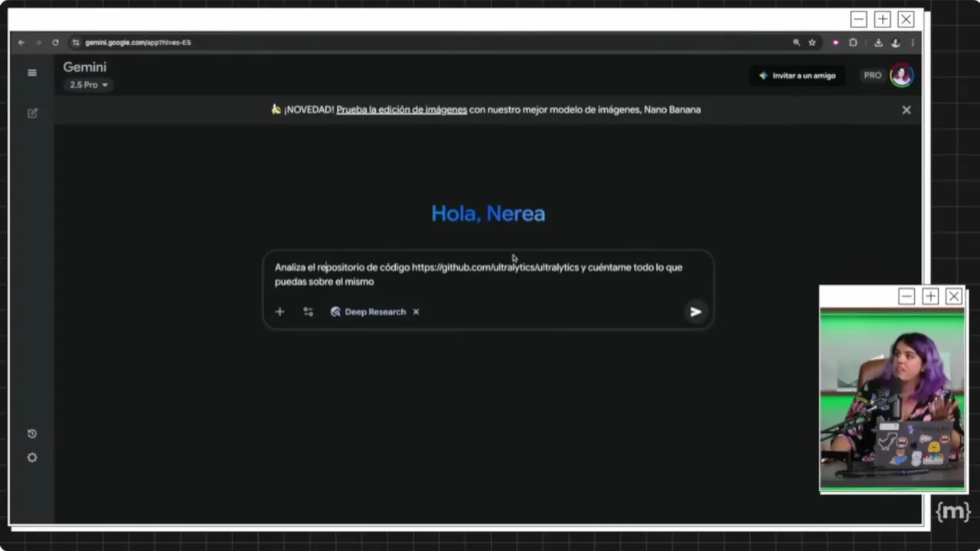980x551 pixels.
Task: Minimize the webcam overlay window
Action: [906, 296]
